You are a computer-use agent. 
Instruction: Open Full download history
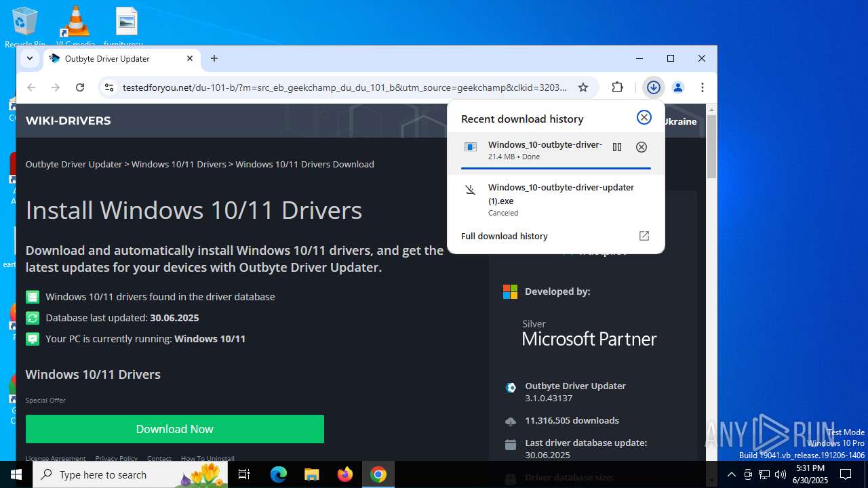tap(505, 236)
